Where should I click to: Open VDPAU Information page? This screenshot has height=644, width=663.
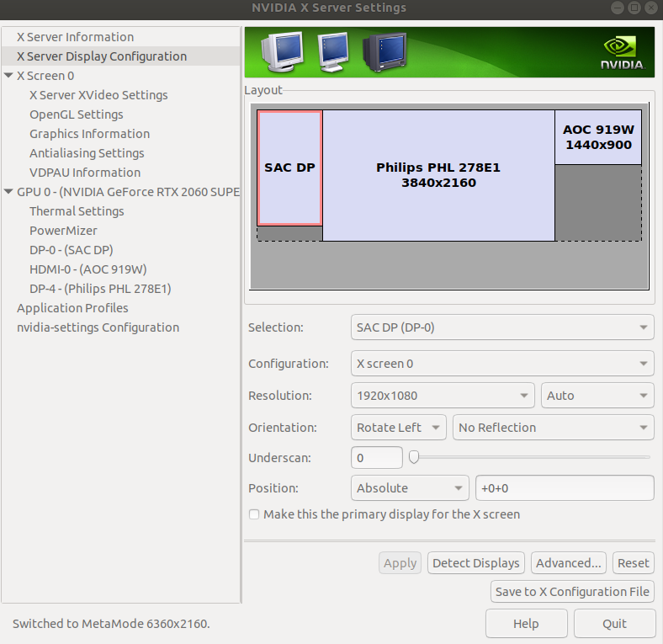point(85,173)
